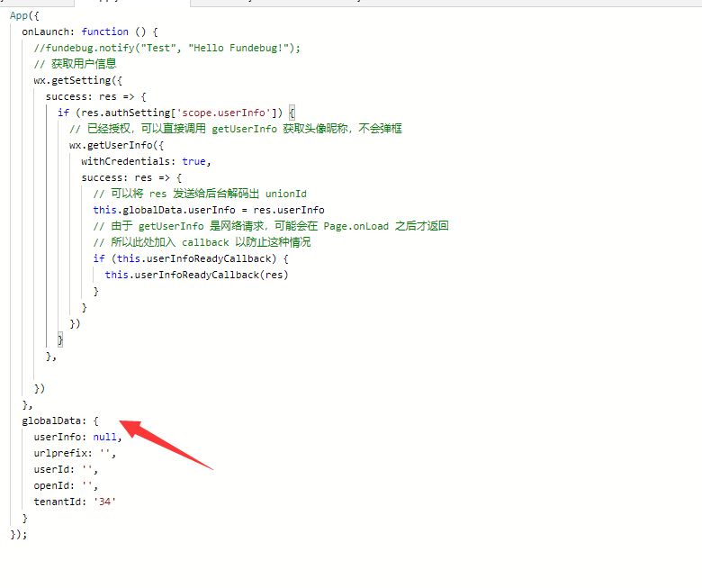
Task: Click 'res.authSetting' in the if condition
Action: (x=125, y=113)
